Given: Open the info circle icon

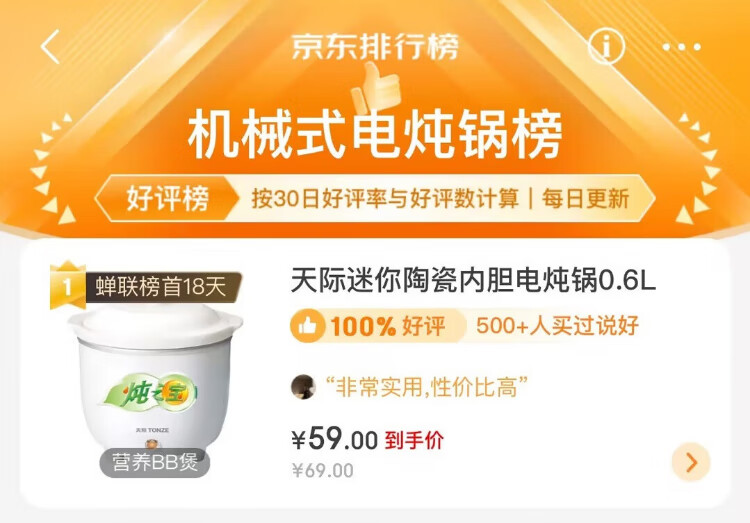Looking at the screenshot, I should point(606,46).
